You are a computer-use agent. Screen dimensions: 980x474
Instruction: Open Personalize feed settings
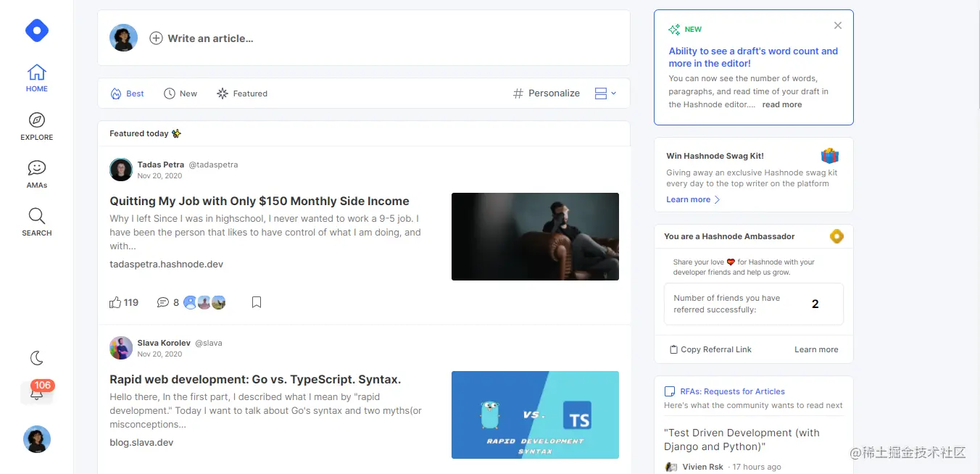(547, 93)
